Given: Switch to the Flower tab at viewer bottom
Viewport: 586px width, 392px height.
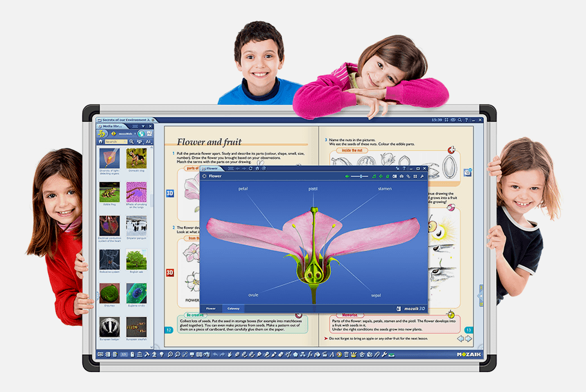Looking at the screenshot, I should pyautogui.click(x=211, y=308).
